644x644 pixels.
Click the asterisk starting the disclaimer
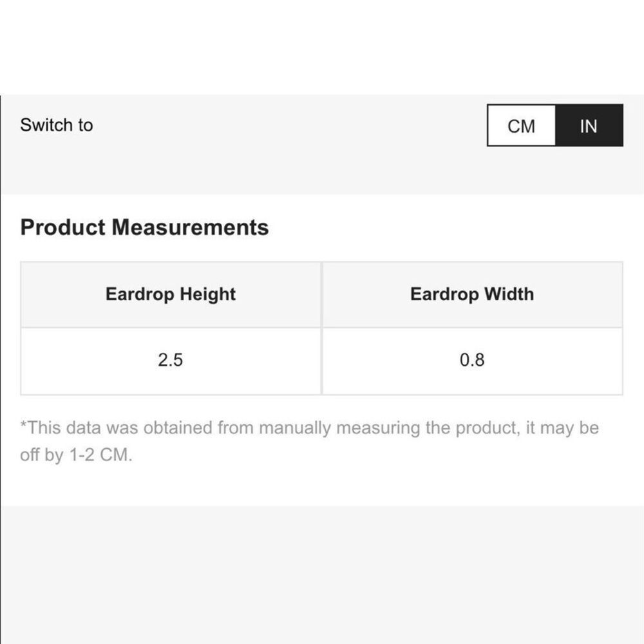click(x=23, y=424)
